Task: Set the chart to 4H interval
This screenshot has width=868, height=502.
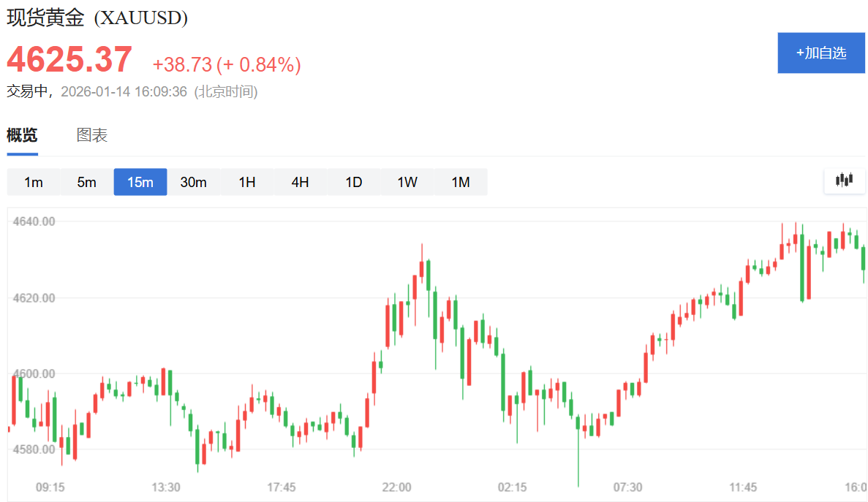Action: [300, 182]
